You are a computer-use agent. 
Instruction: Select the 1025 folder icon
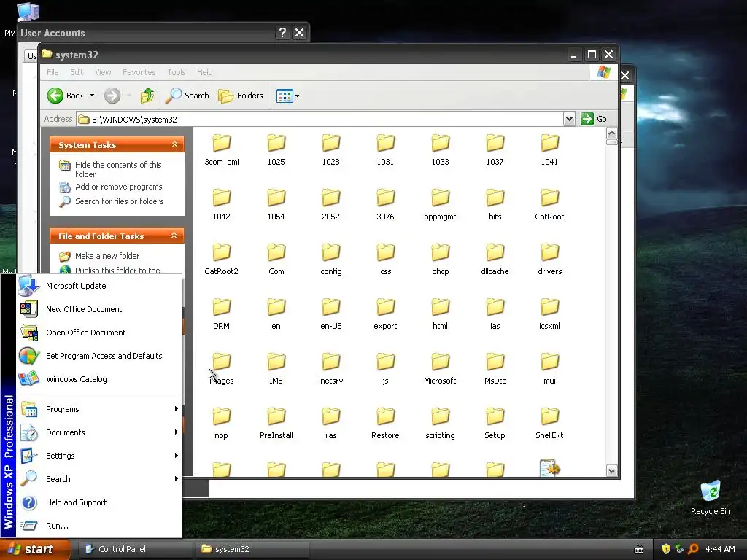(276, 143)
